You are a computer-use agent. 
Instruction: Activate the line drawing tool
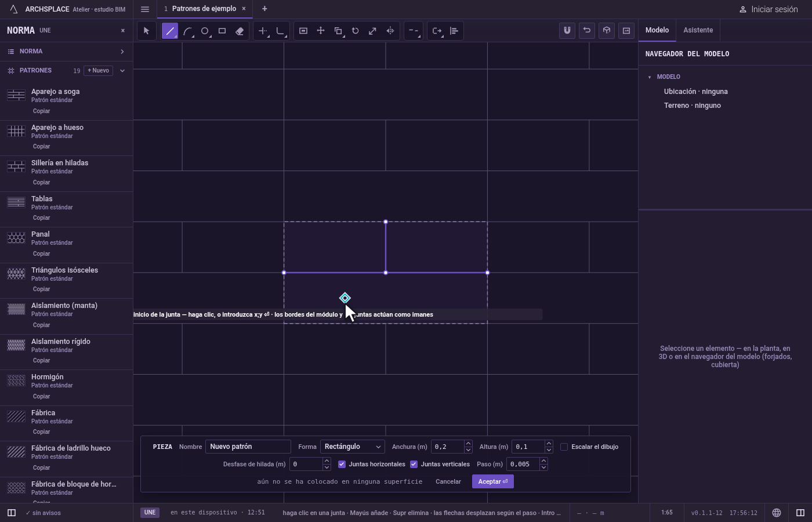(170, 31)
